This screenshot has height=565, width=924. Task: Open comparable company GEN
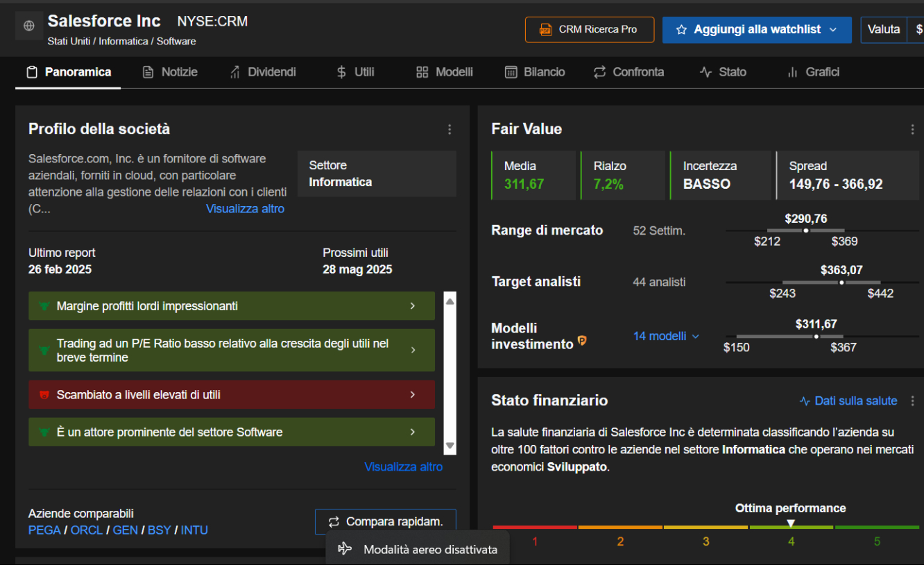click(126, 530)
